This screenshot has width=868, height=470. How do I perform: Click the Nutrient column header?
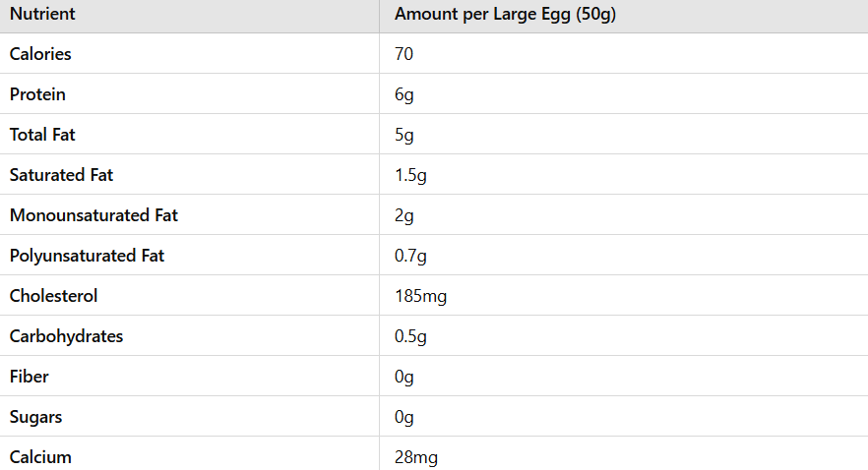point(42,14)
